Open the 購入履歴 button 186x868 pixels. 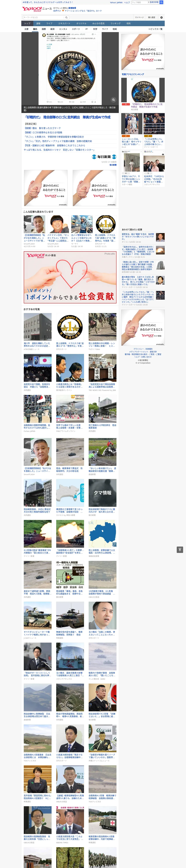coord(152,18)
